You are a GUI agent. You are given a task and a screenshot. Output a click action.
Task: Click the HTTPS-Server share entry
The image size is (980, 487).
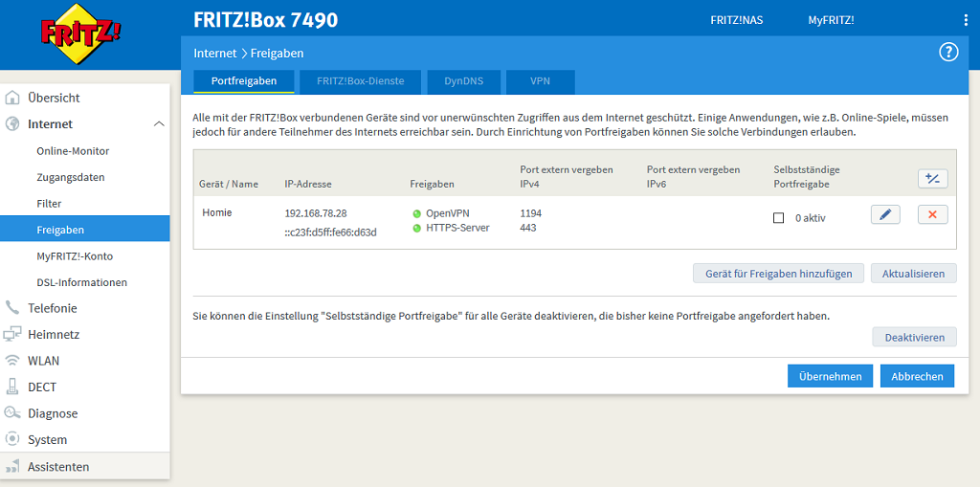click(x=457, y=228)
